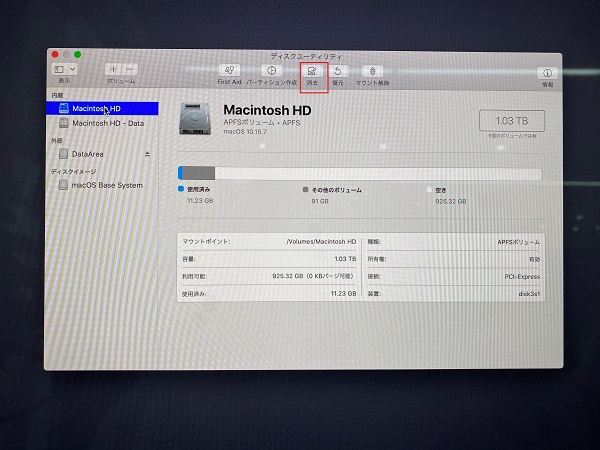This screenshot has height=450, width=600.
Task: Open the 情報 info button
Action: (x=547, y=73)
